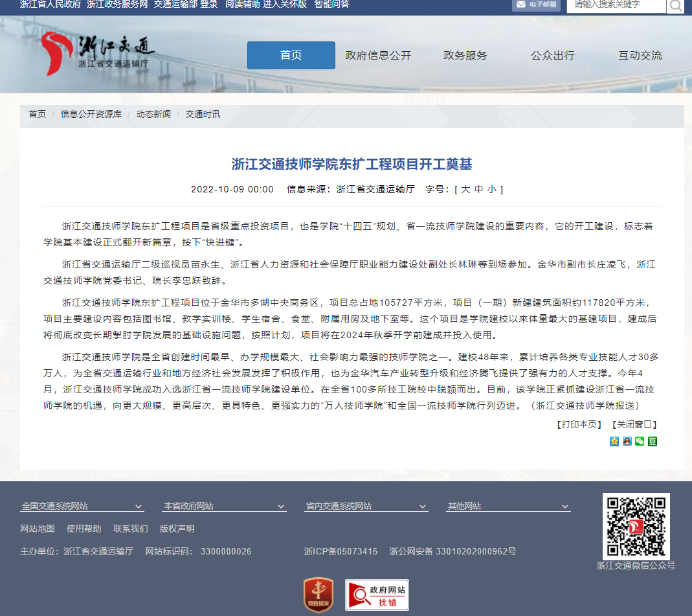The image size is (692, 616).
Task: Click 打印本页 to print page
Action: click(x=579, y=424)
